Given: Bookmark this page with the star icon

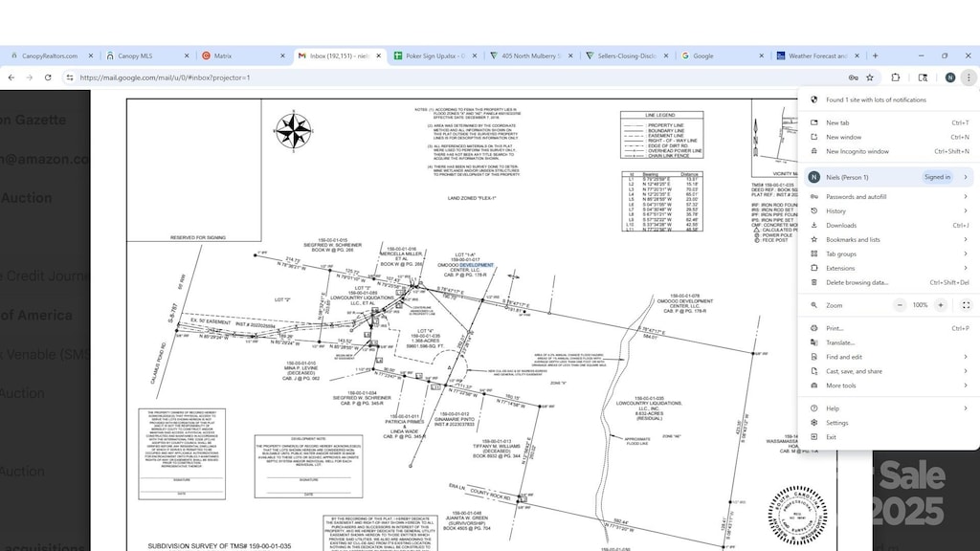Looking at the screenshot, I should click(870, 77).
